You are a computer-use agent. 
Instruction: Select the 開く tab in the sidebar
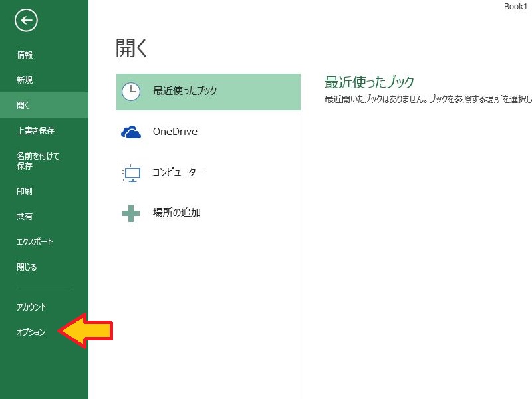pos(23,105)
